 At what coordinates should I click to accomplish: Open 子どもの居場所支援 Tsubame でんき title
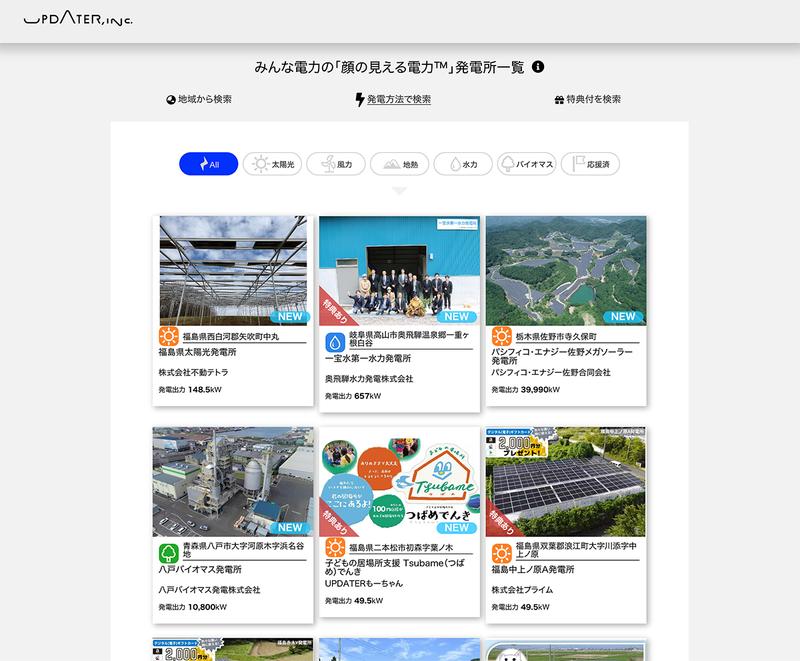point(395,567)
